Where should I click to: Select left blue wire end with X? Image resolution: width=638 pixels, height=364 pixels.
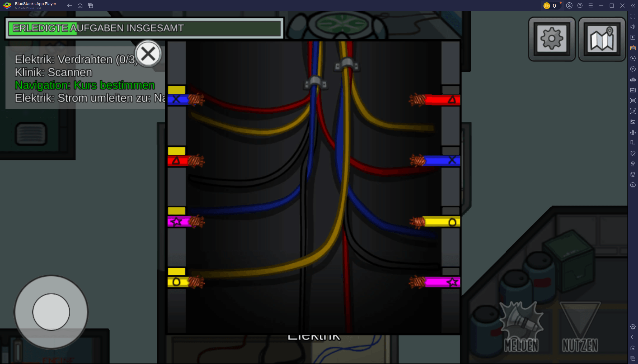pyautogui.click(x=186, y=99)
